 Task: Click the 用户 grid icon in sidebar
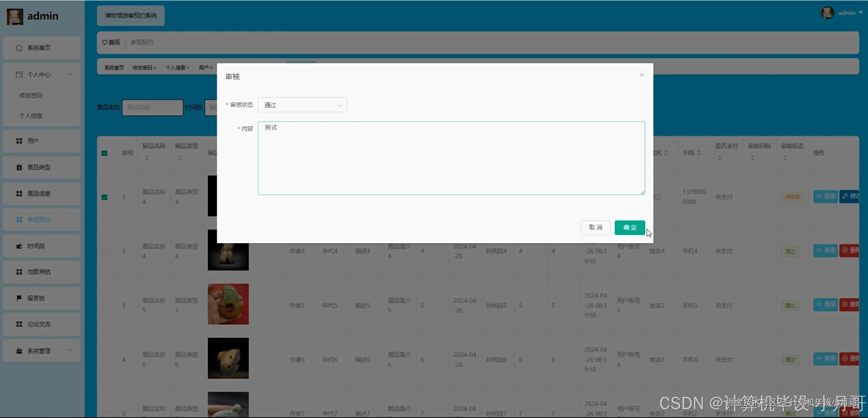coord(19,141)
